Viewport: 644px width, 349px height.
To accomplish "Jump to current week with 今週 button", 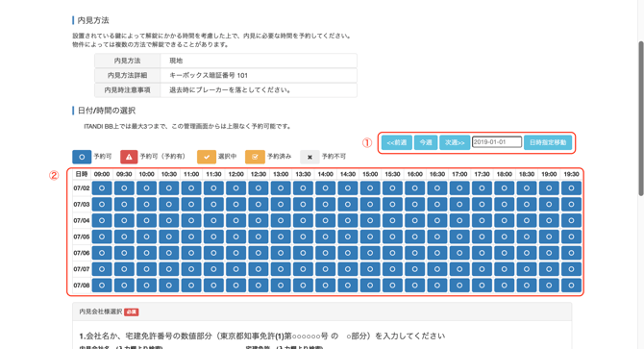I will tap(426, 142).
